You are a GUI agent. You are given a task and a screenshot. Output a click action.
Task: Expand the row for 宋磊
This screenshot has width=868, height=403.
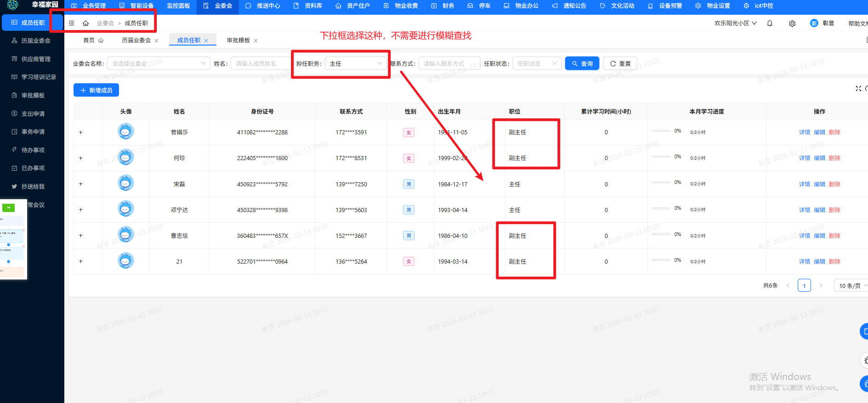click(81, 184)
